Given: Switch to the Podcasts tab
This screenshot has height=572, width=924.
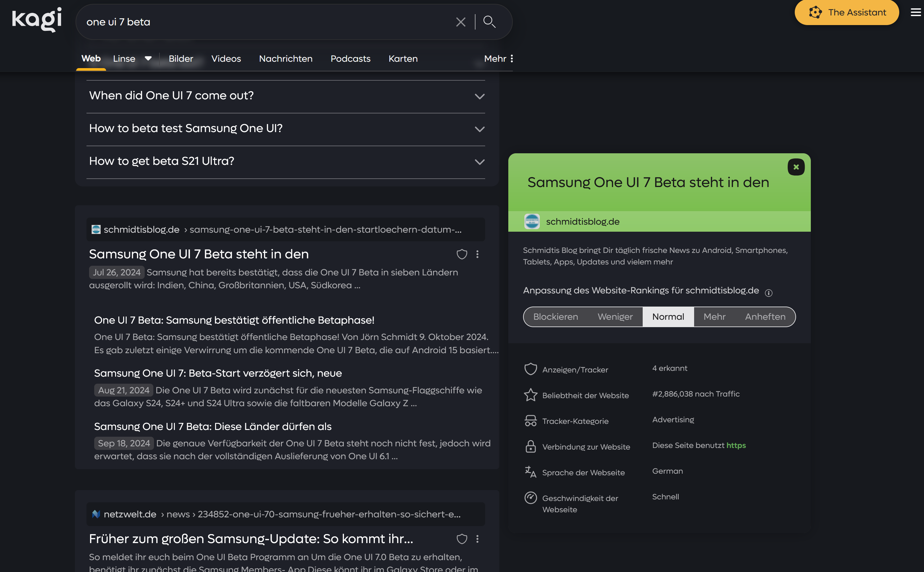Looking at the screenshot, I should 350,58.
